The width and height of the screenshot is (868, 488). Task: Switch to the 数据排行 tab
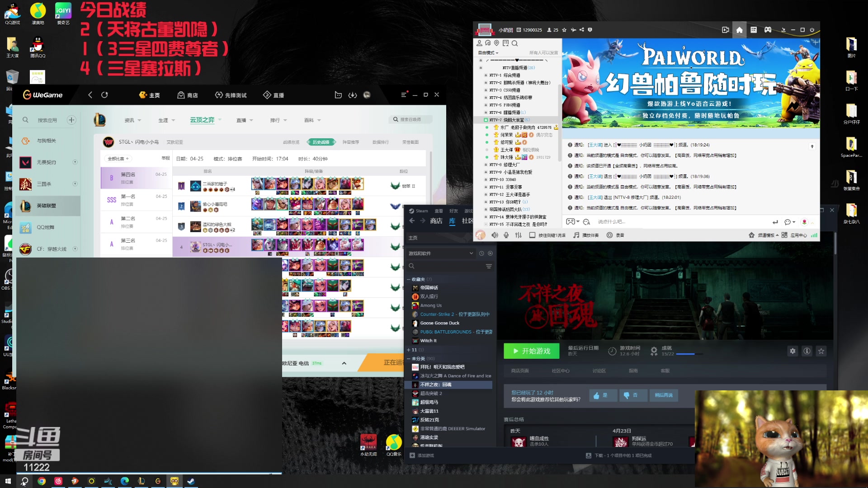(x=381, y=142)
